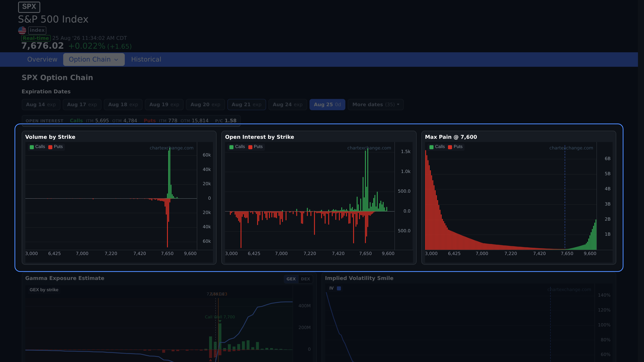Click the 7,676.02 index price
This screenshot has height=362, width=644.
pyautogui.click(x=42, y=46)
